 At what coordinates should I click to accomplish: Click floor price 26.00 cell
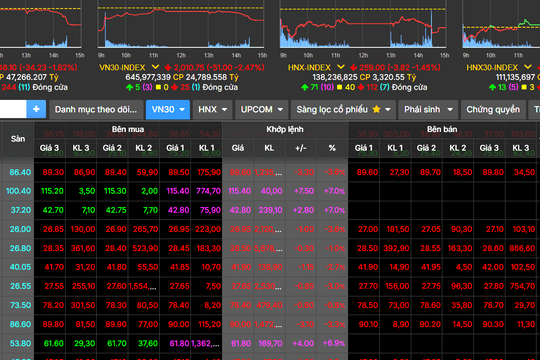pos(20,229)
